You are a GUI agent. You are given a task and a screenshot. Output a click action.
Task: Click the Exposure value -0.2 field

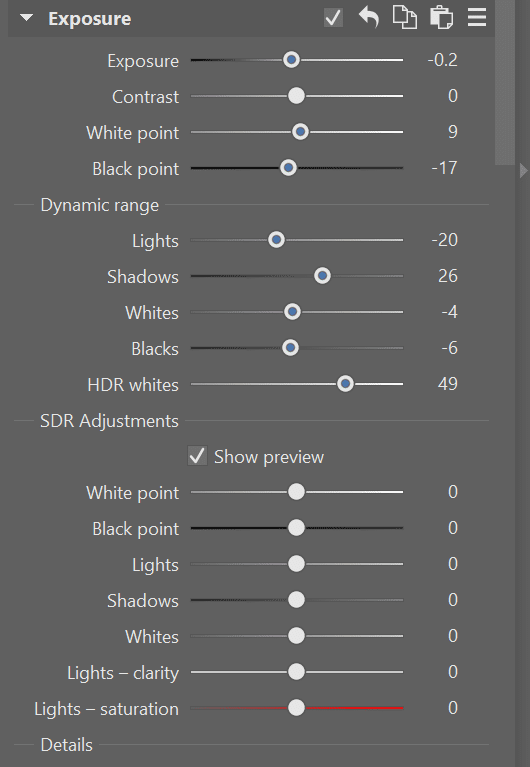point(442,60)
